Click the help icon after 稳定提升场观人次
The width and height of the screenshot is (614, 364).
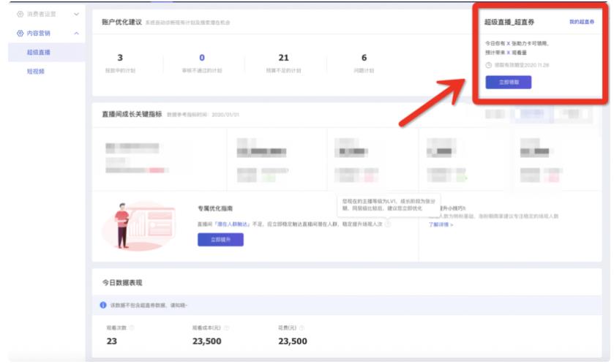[x=387, y=224]
